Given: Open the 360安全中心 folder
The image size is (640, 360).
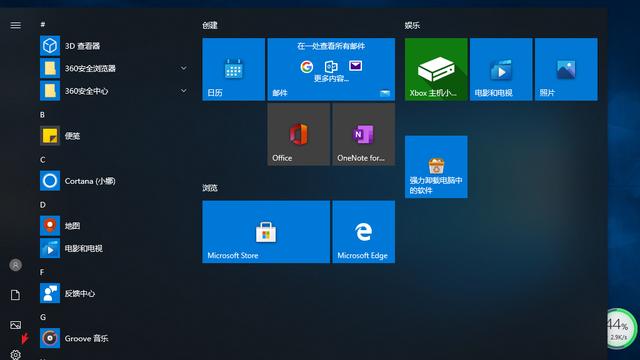Looking at the screenshot, I should pyautogui.click(x=114, y=91).
